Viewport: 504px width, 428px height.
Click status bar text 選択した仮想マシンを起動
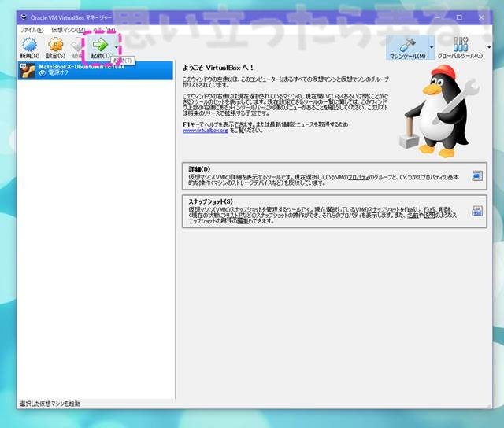(50, 404)
